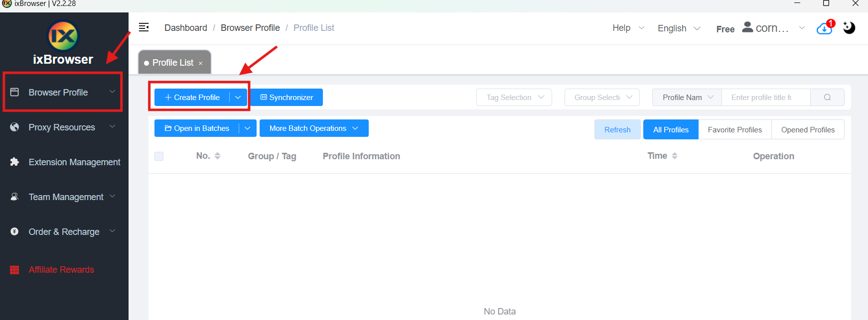Expand the Create Profile dropdown arrow
This screenshot has width=868, height=320.
pos(238,98)
